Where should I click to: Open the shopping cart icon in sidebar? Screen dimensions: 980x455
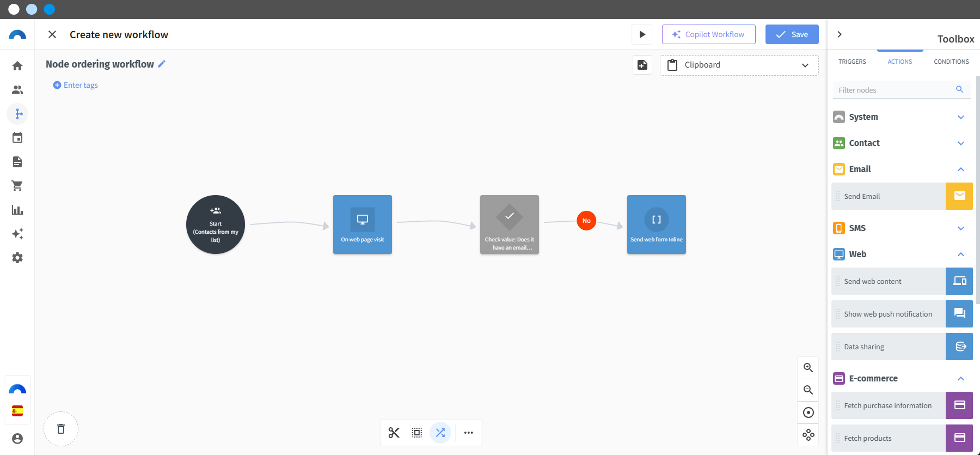17,186
